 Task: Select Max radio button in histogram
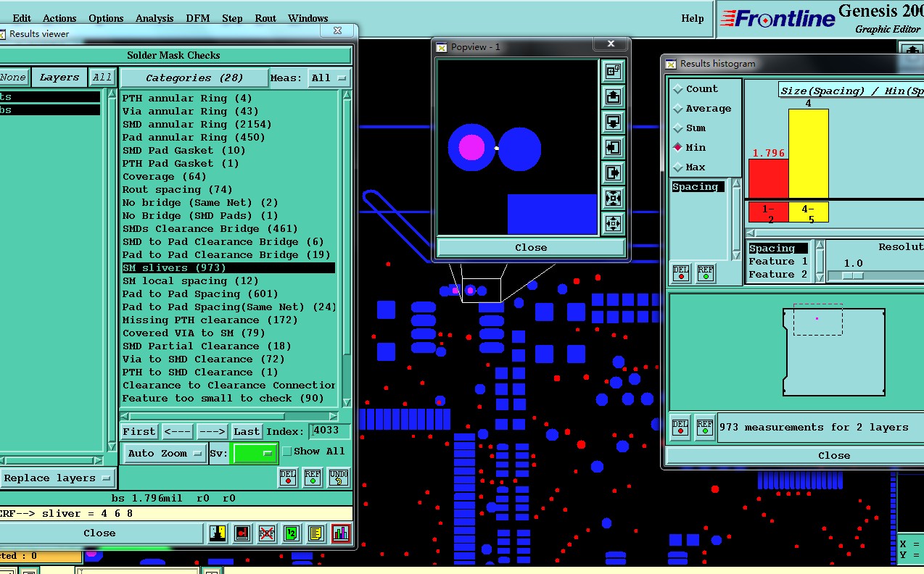tap(679, 167)
